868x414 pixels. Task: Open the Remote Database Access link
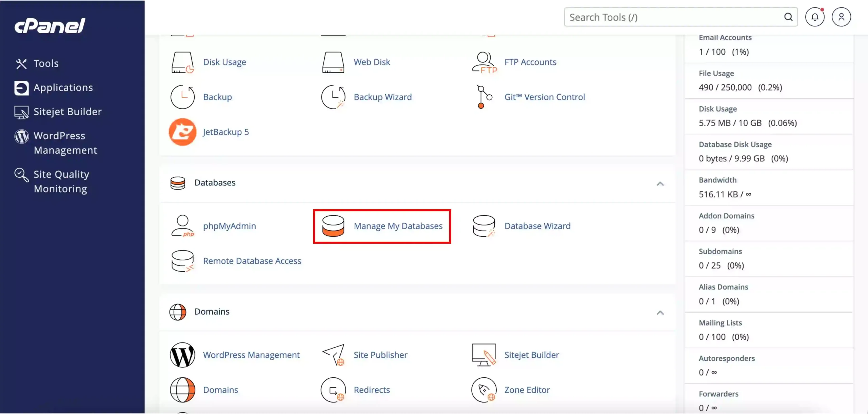pyautogui.click(x=252, y=261)
